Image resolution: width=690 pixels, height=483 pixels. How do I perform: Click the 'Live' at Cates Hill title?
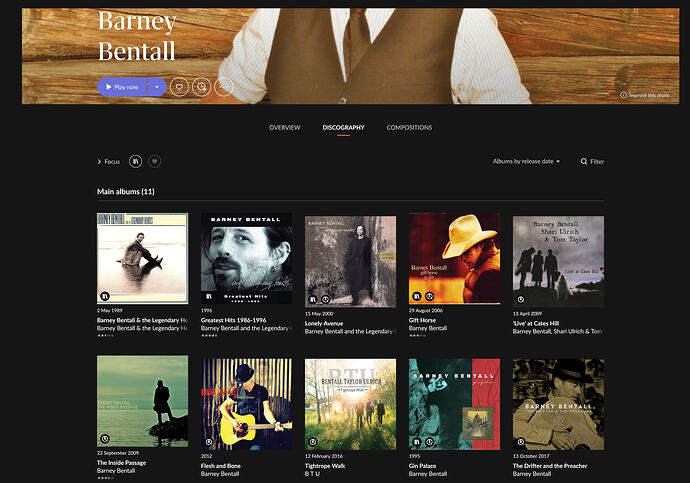(536, 323)
